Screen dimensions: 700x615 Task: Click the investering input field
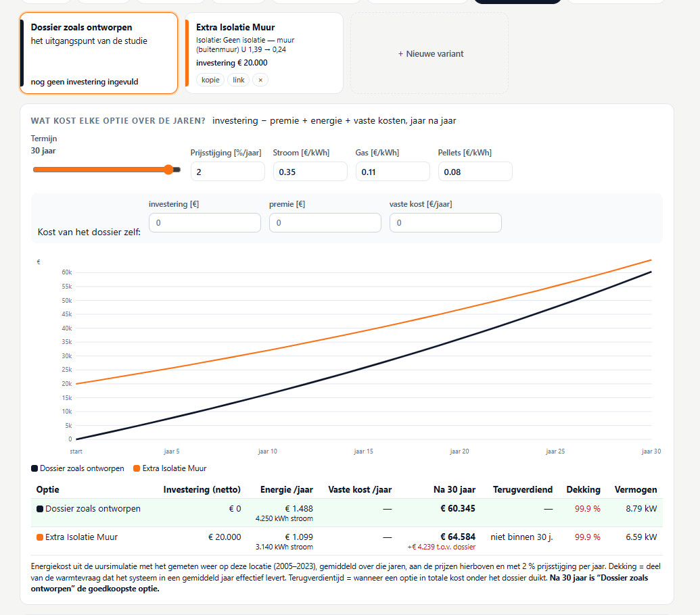(205, 222)
